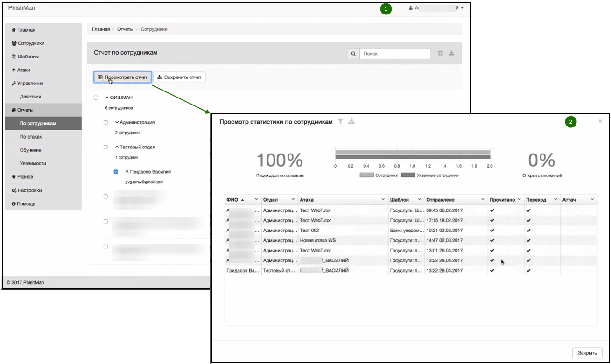Check the first blurred group checkbox
This screenshot has height=364, width=611.
pyautogui.click(x=106, y=196)
